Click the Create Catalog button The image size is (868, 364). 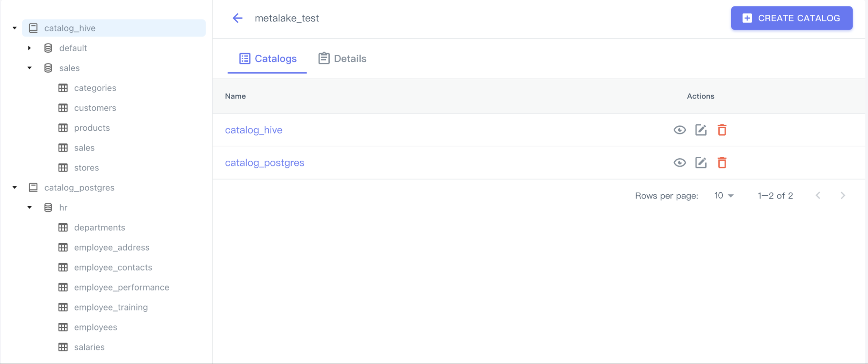pos(791,18)
